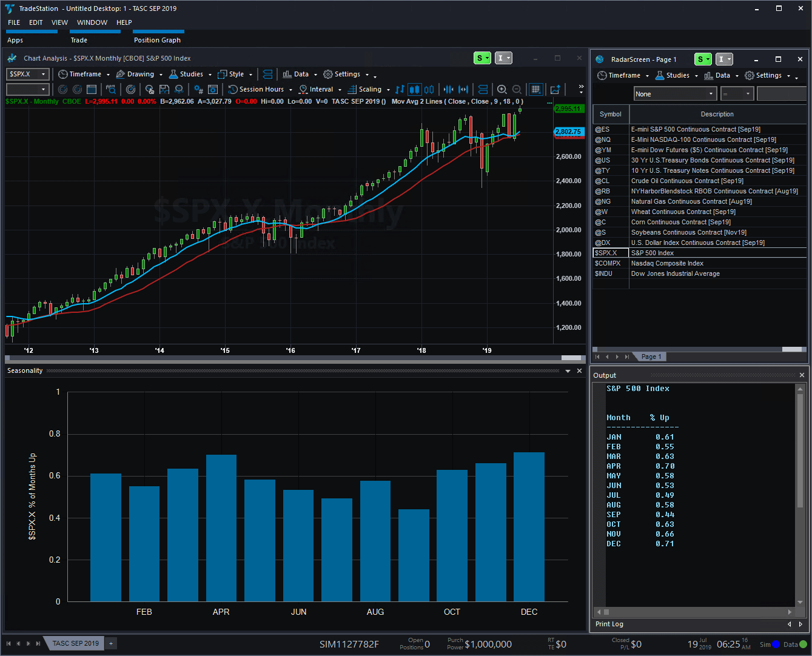
Task: Select the TASC SEP 2019 desktop tab
Action: point(75,643)
